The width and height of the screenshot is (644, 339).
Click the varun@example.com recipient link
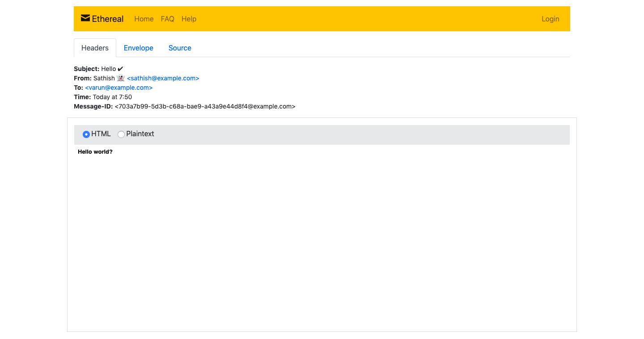[119, 88]
